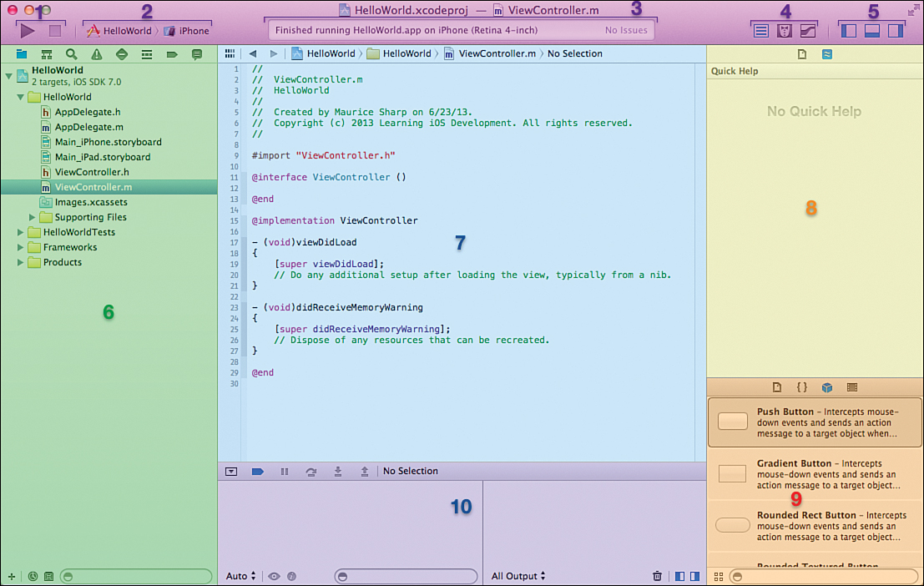Open the Object library cube tab
This screenshot has height=586, width=924.
827,387
